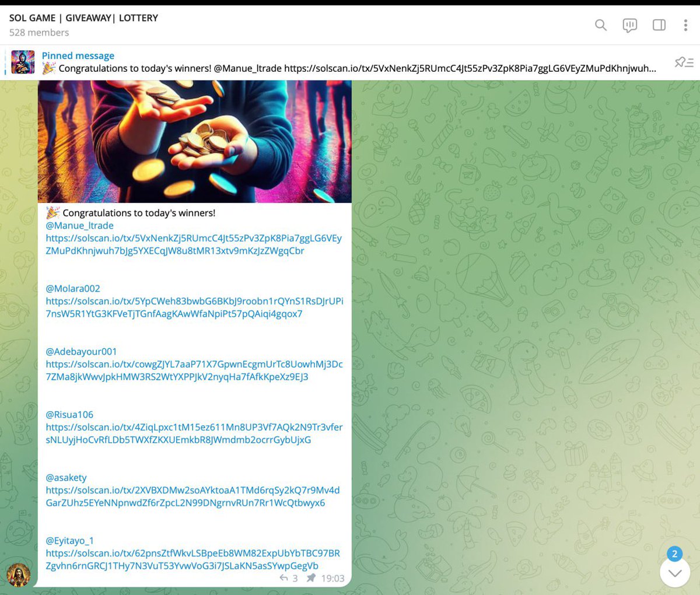
Task: Click the 528 members subtitle
Action: point(39,33)
